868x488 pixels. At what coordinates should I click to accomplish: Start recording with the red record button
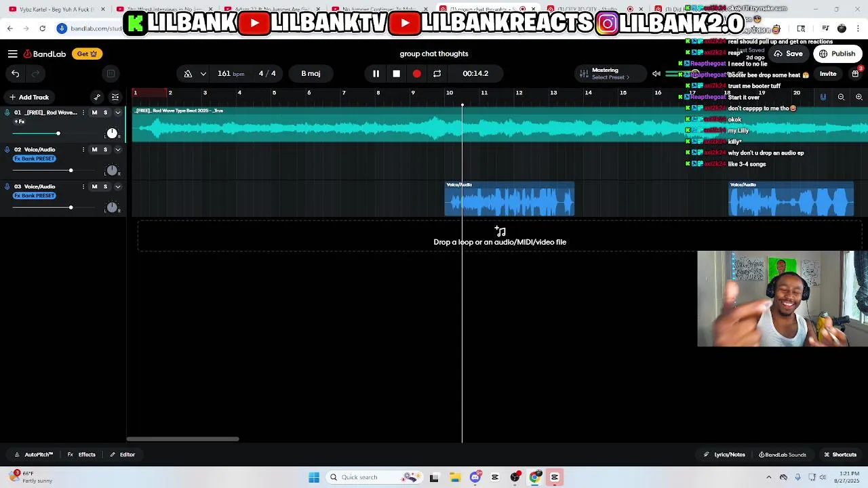[416, 73]
